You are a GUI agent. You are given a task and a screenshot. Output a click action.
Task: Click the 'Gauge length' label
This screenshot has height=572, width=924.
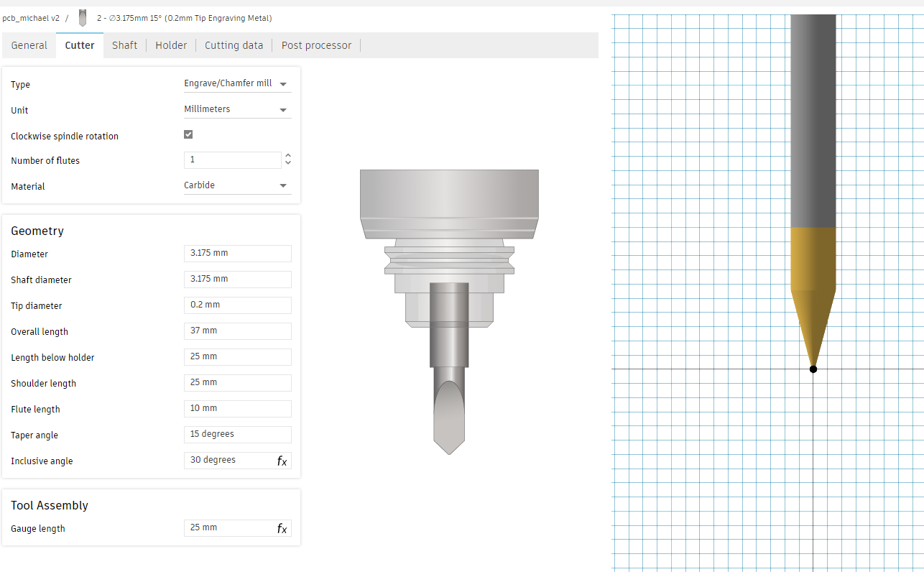pos(38,529)
